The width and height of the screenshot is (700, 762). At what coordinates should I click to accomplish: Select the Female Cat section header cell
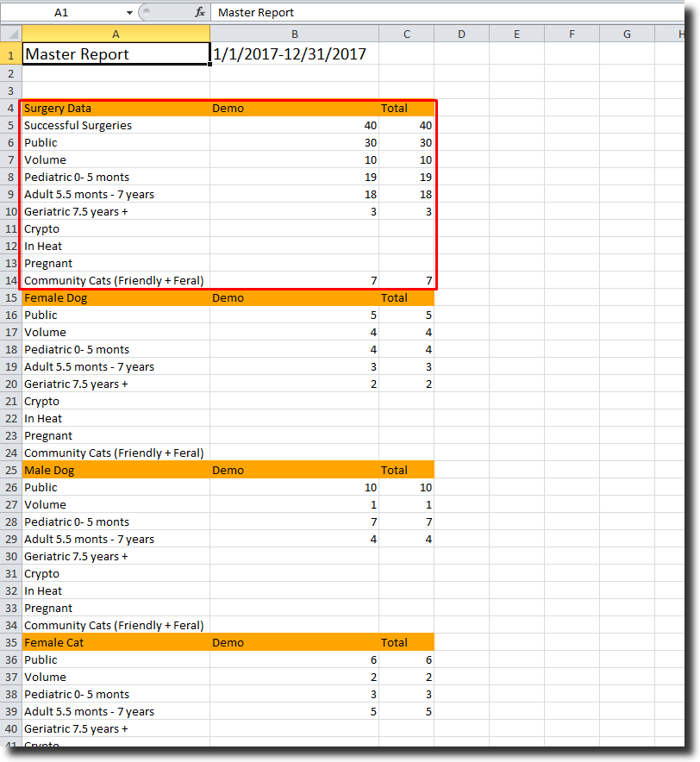(116, 642)
